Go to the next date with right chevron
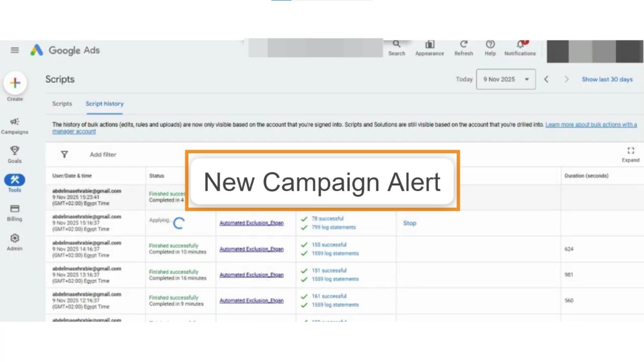The height and width of the screenshot is (362, 644). click(x=567, y=79)
